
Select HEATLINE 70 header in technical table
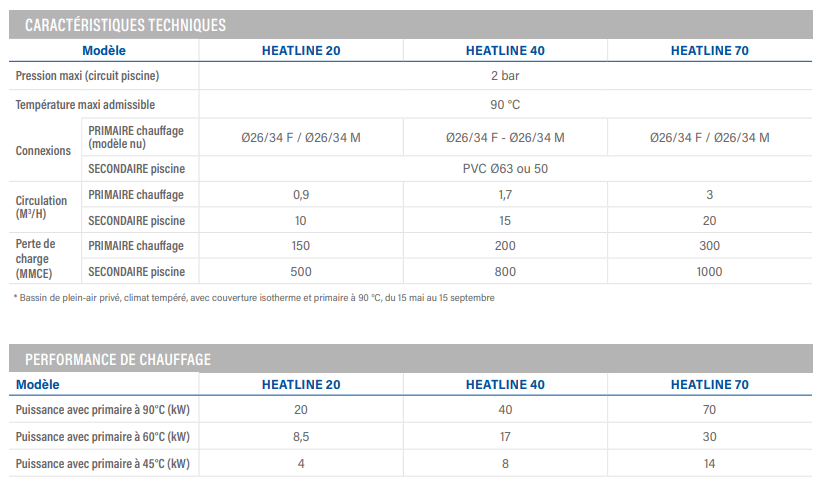point(709,50)
